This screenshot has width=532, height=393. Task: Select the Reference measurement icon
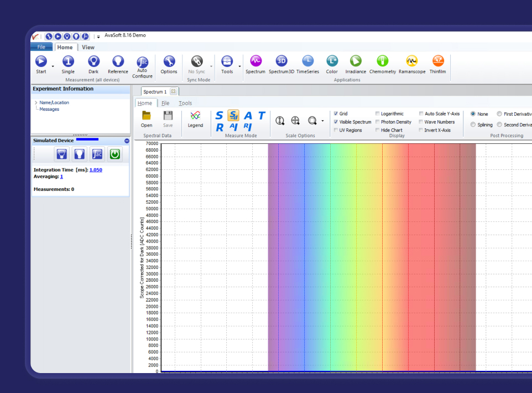118,62
